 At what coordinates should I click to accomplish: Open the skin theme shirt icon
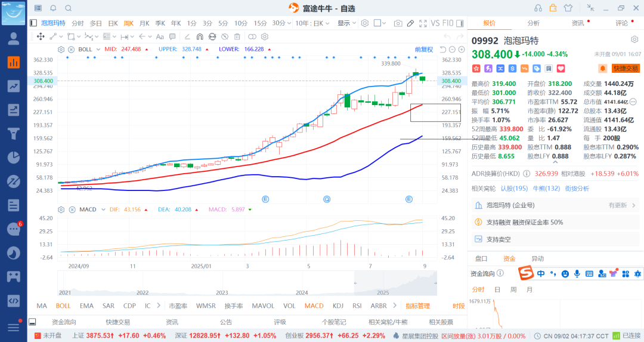point(568,8)
